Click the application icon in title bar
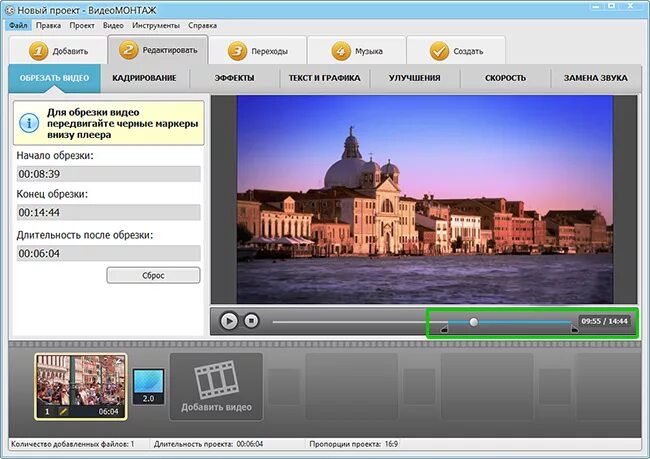The height and width of the screenshot is (459, 650). (x=10, y=10)
